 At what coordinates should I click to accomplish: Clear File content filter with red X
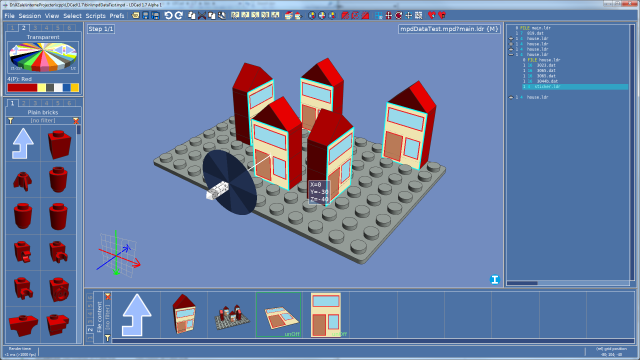point(107,296)
